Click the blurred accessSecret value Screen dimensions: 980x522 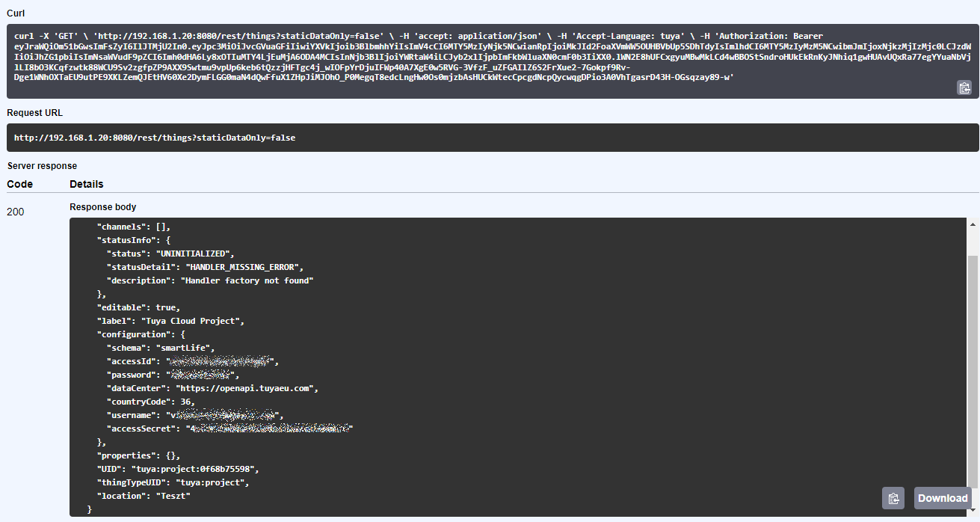click(269, 429)
